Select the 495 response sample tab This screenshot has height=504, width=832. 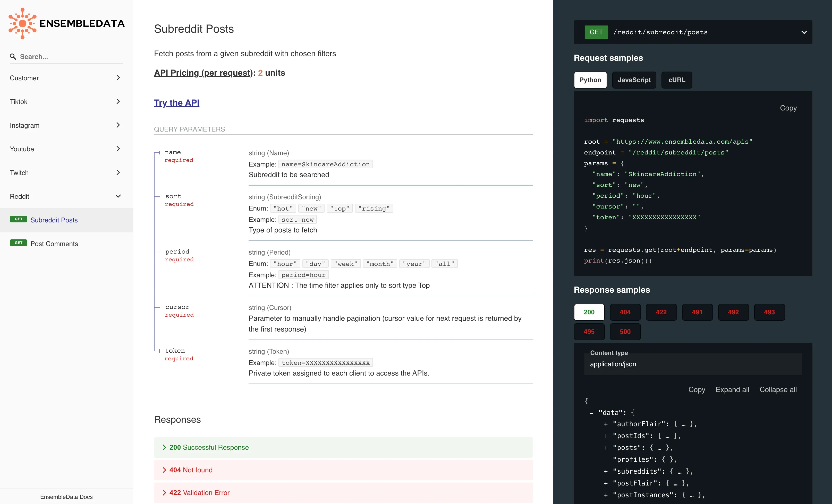[x=589, y=332]
